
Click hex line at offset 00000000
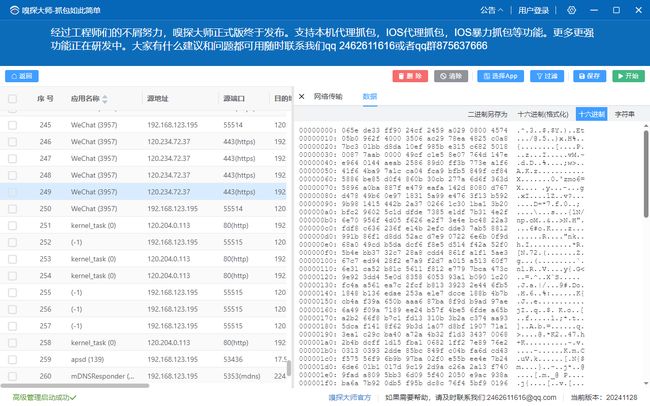441,131
